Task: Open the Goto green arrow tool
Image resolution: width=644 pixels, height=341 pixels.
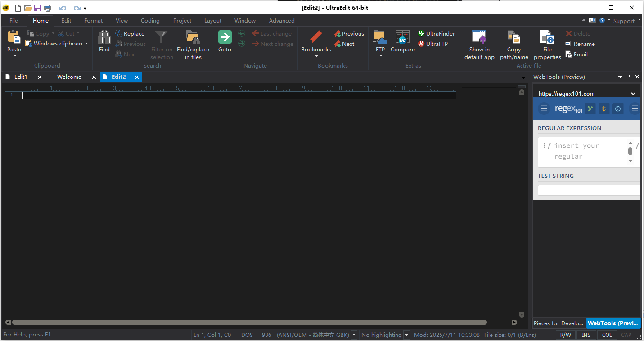Action: (x=225, y=38)
